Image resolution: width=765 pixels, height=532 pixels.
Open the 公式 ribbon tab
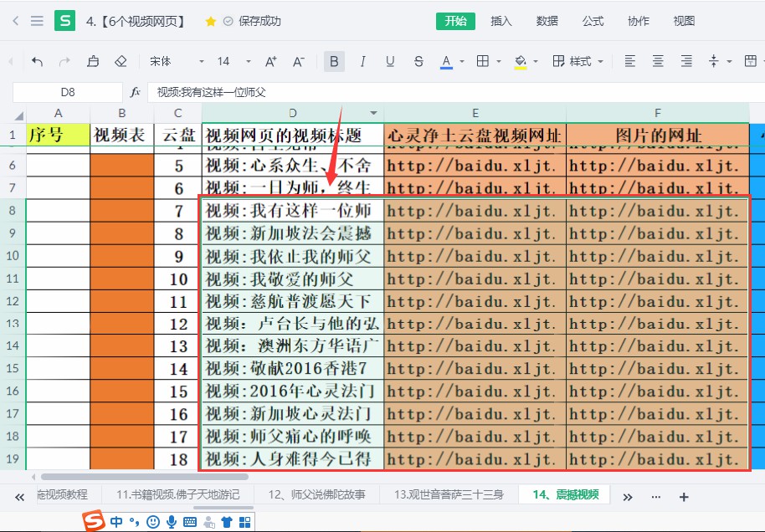(x=593, y=21)
